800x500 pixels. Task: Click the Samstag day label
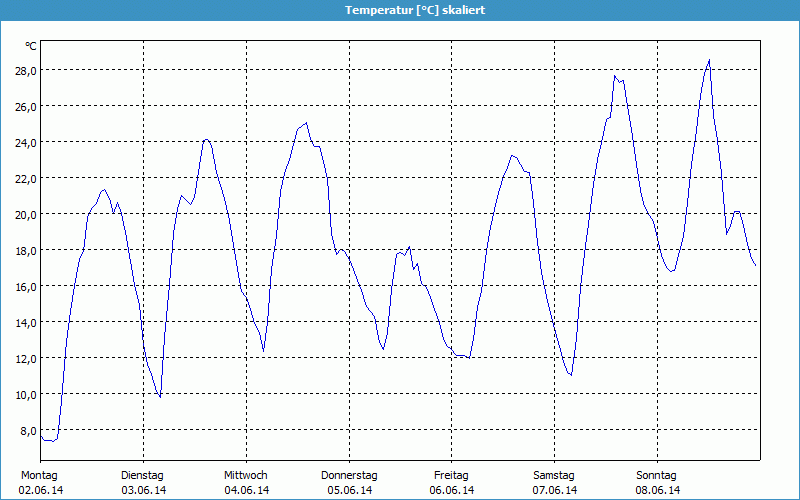coord(554,475)
